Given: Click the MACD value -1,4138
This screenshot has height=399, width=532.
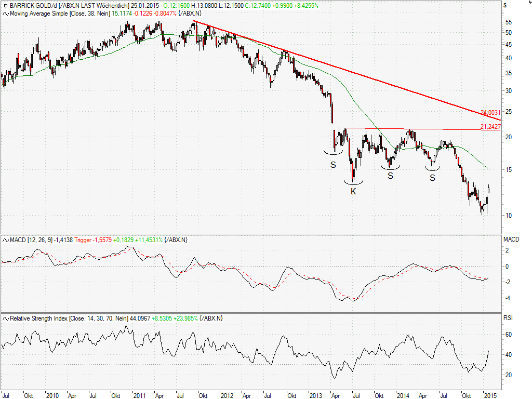Looking at the screenshot, I should pos(64,240).
